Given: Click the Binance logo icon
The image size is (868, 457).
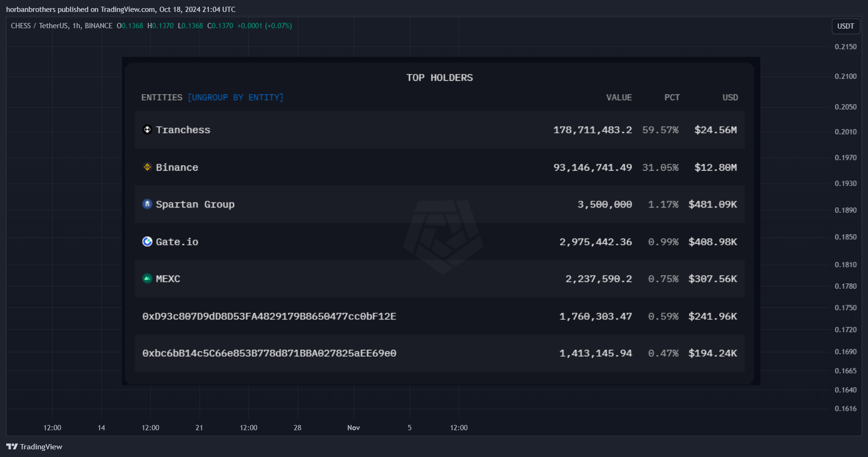Looking at the screenshot, I should 147,167.
